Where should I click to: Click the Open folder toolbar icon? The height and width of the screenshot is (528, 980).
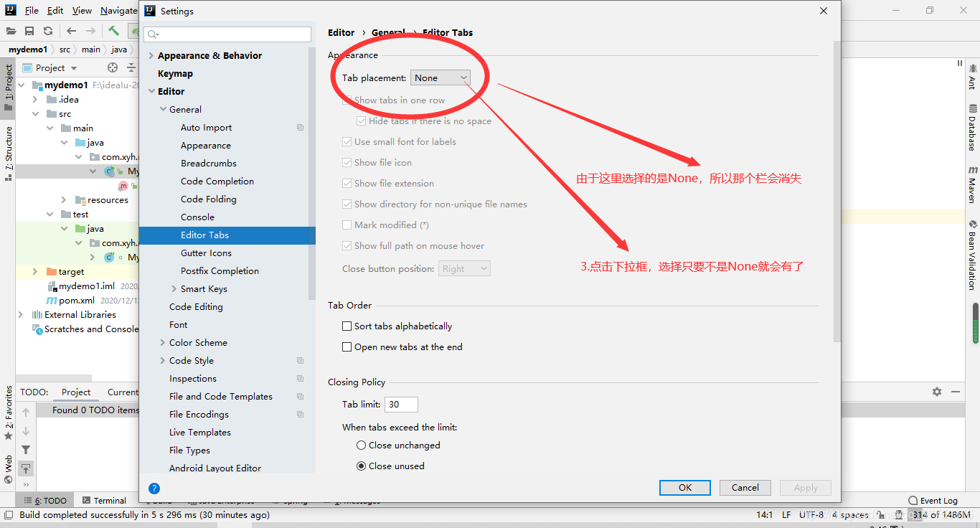click(11, 31)
